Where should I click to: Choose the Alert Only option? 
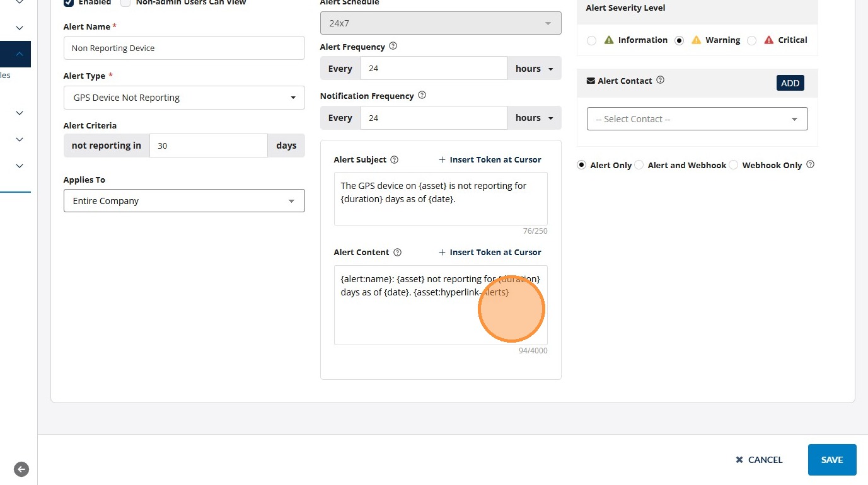pos(581,165)
